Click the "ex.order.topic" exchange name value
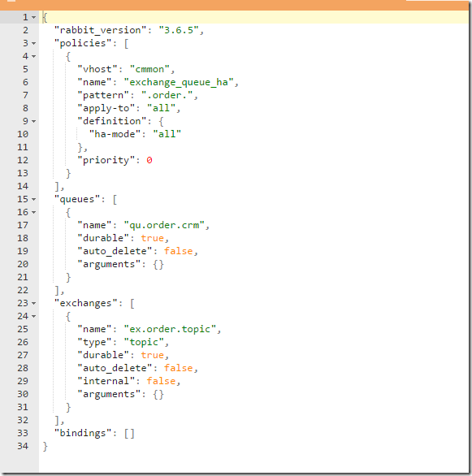This screenshot has width=472, height=476. coord(170,329)
